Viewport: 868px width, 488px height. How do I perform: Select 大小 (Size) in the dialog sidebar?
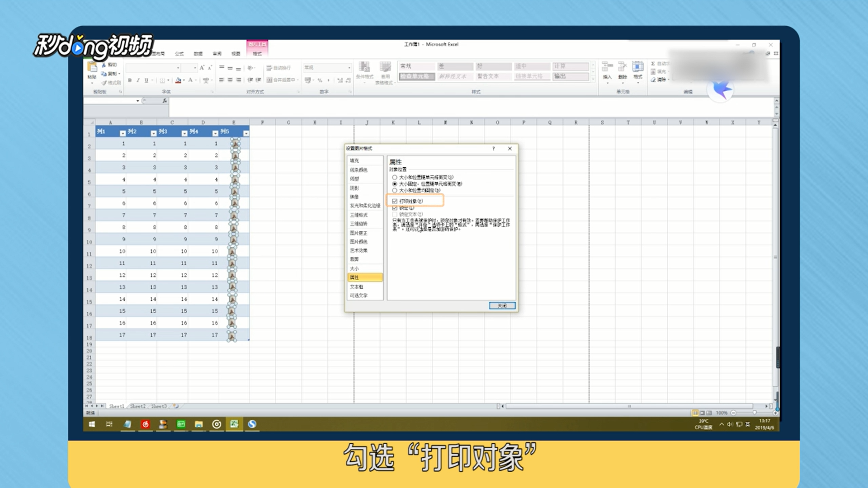point(354,268)
